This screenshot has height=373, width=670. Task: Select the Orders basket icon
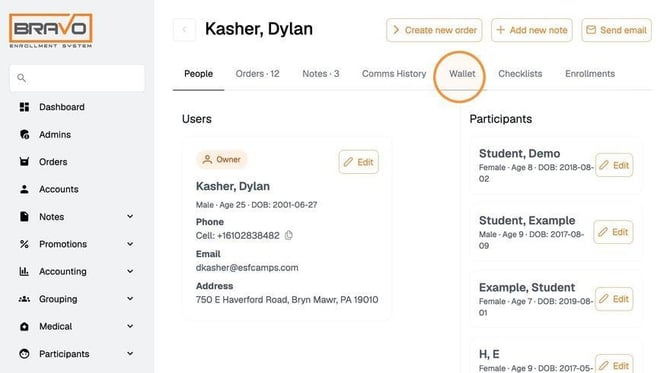[x=24, y=162]
